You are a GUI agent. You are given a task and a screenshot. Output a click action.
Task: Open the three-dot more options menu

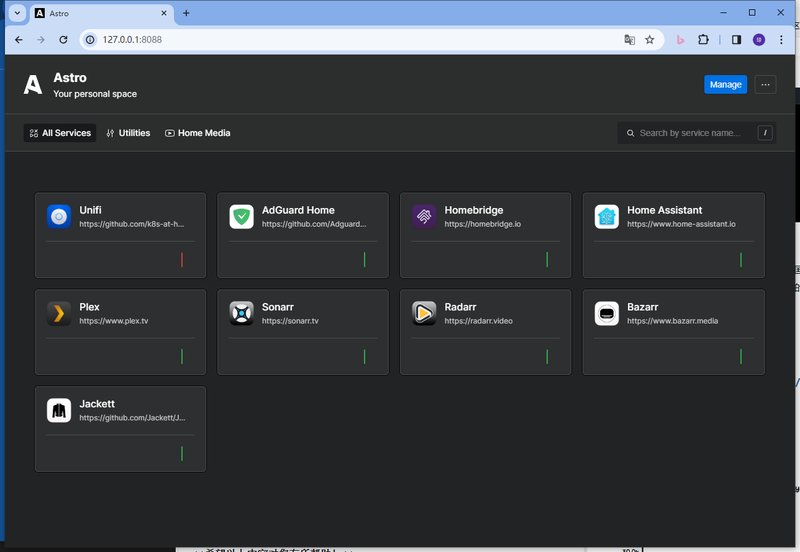[765, 85]
